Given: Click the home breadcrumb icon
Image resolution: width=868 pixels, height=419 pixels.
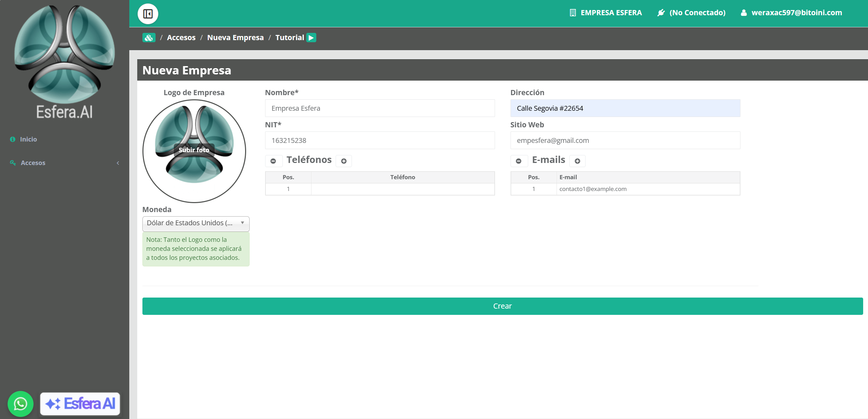Looking at the screenshot, I should click(149, 38).
